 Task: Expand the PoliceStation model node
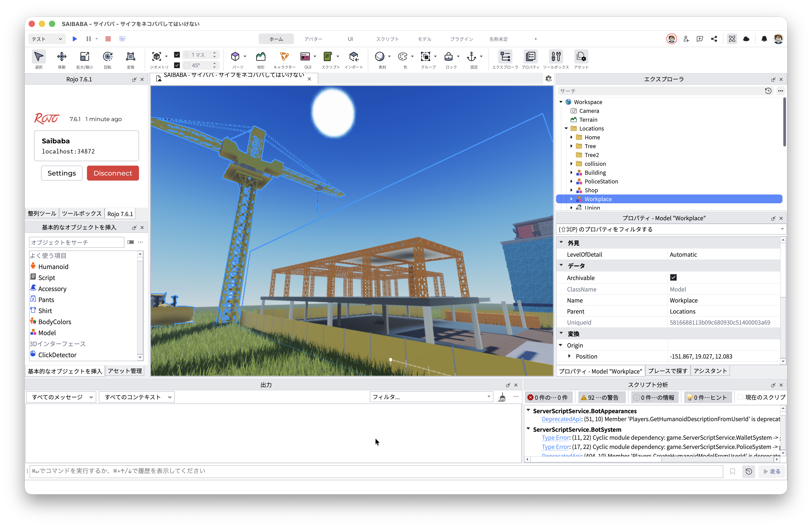pos(571,181)
